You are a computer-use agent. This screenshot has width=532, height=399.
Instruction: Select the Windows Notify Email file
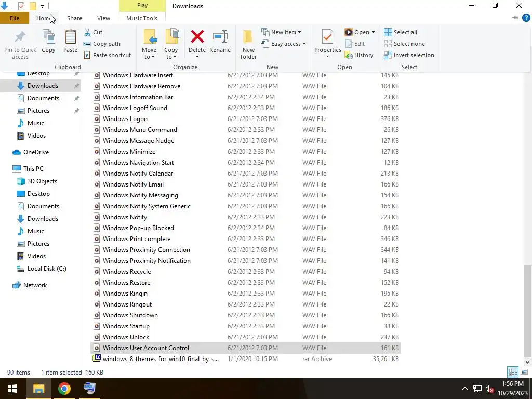246,184
